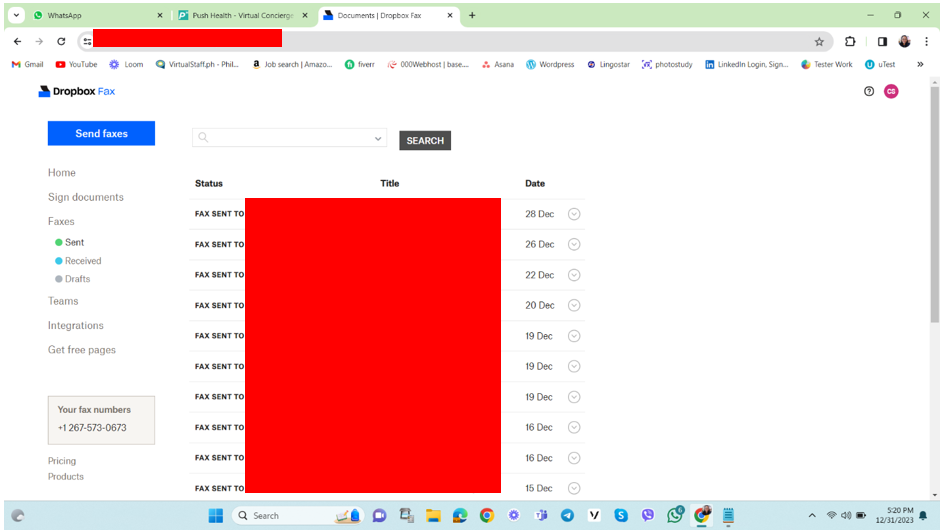Open a new browser tab
Viewport: 945px width, 532px height.
tap(472, 16)
